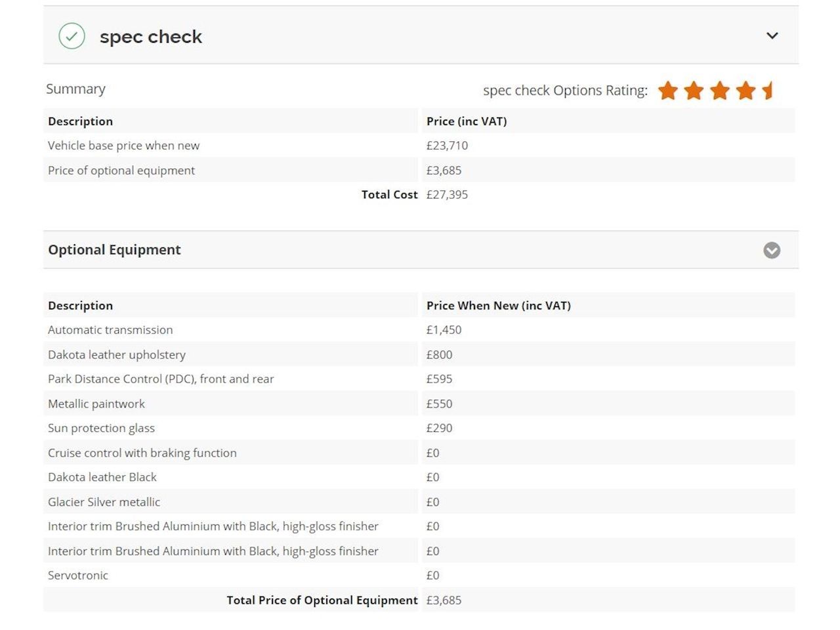Select the Metallic paintwork item

coord(96,404)
